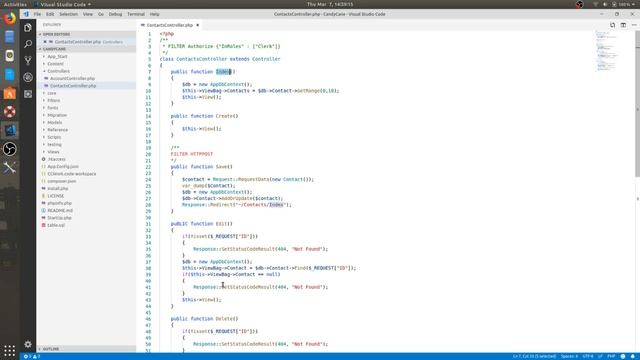This screenshot has width=640, height=360.
Task: Click the cursor position Ln/Col indicator
Action: tap(534, 356)
